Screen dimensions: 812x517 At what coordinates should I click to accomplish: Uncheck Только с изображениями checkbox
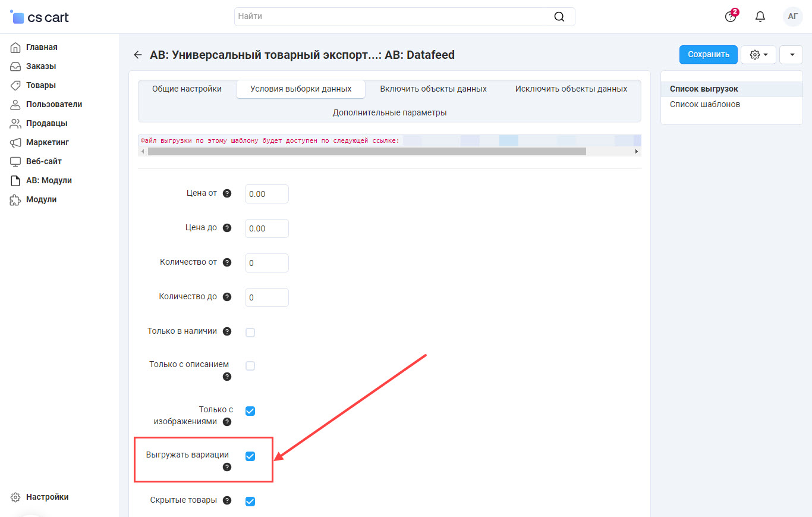[x=250, y=411]
